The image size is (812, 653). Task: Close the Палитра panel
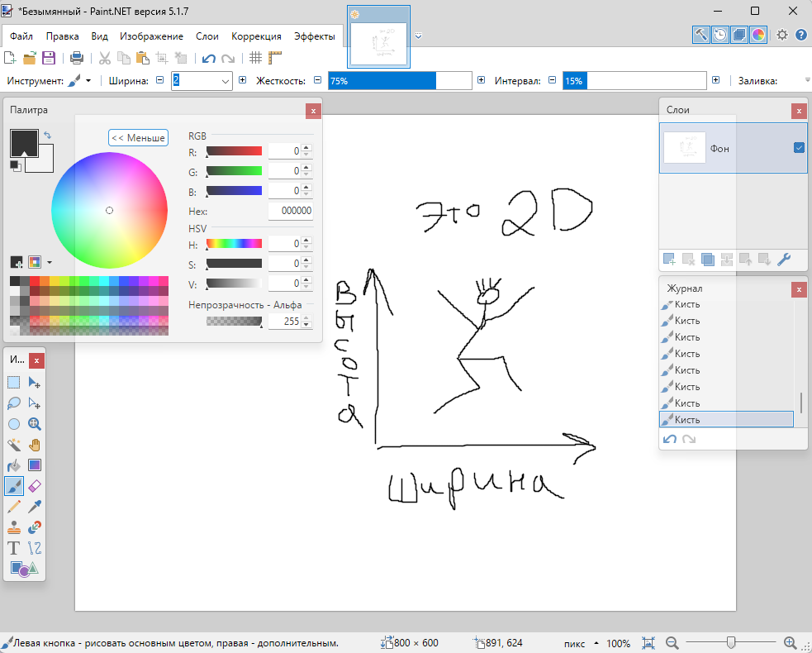click(313, 111)
